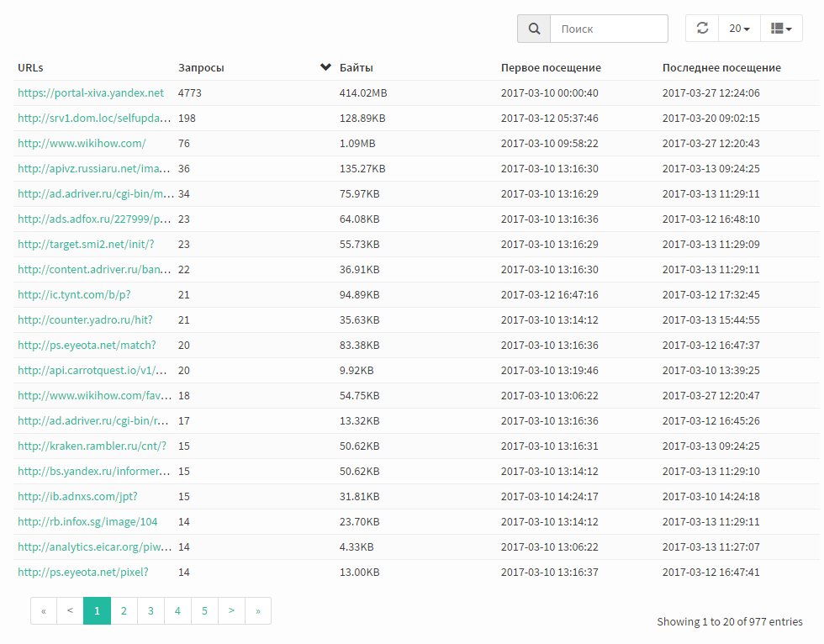Screen dimensions: 824x644
Task: Jump to last page with » button
Action: point(258,611)
